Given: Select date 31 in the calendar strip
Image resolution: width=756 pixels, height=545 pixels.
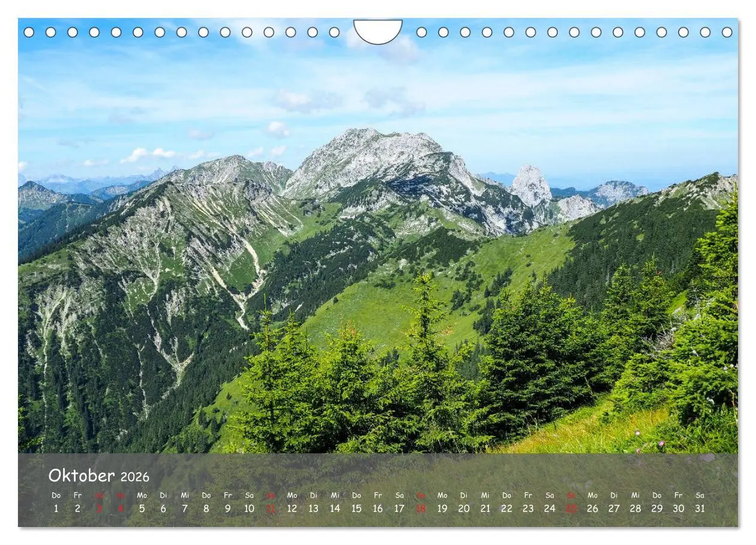Looking at the screenshot, I should pyautogui.click(x=700, y=508).
